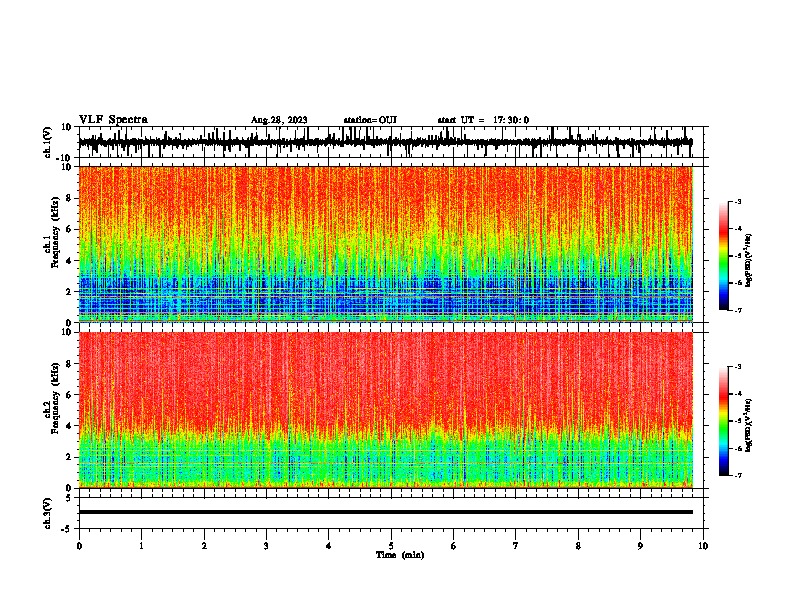
Task: Pick the ch.2 color scale bar
Action: click(724, 421)
